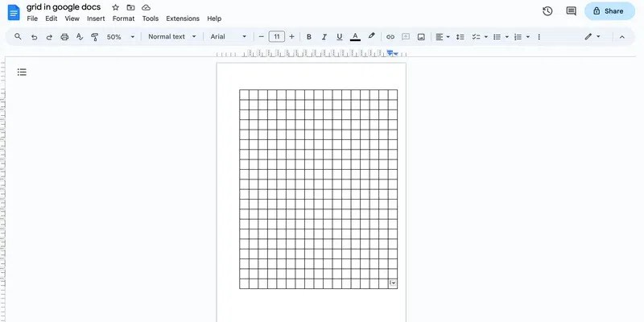The width and height of the screenshot is (644, 322).
Task: Decrease the font size
Action: coord(261,36)
